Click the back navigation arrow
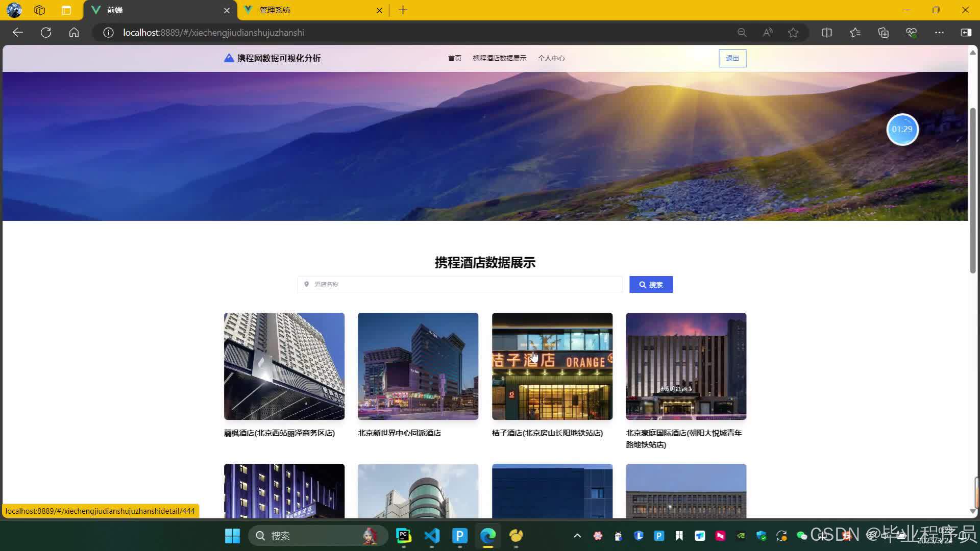Screen dimensions: 980x551 [x=17, y=32]
